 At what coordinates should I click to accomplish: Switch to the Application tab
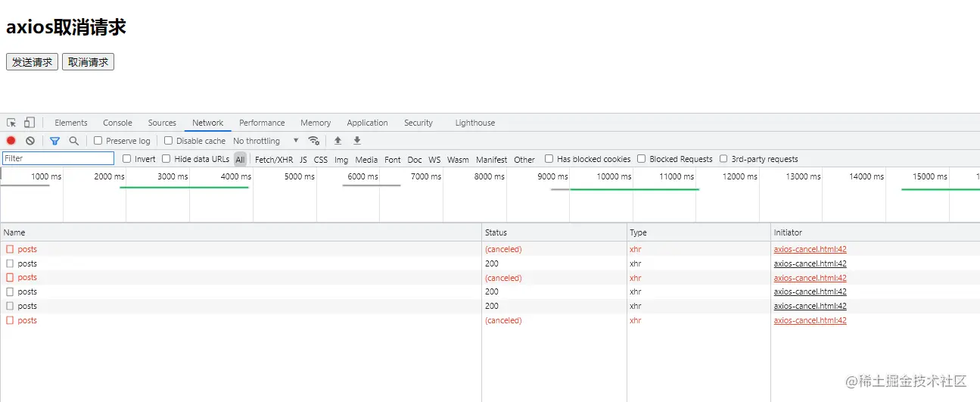[367, 123]
